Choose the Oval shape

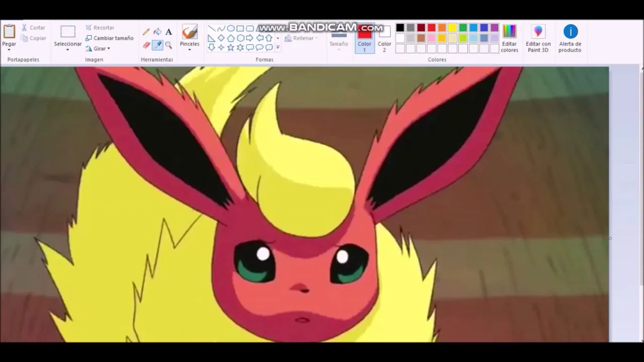tap(230, 28)
